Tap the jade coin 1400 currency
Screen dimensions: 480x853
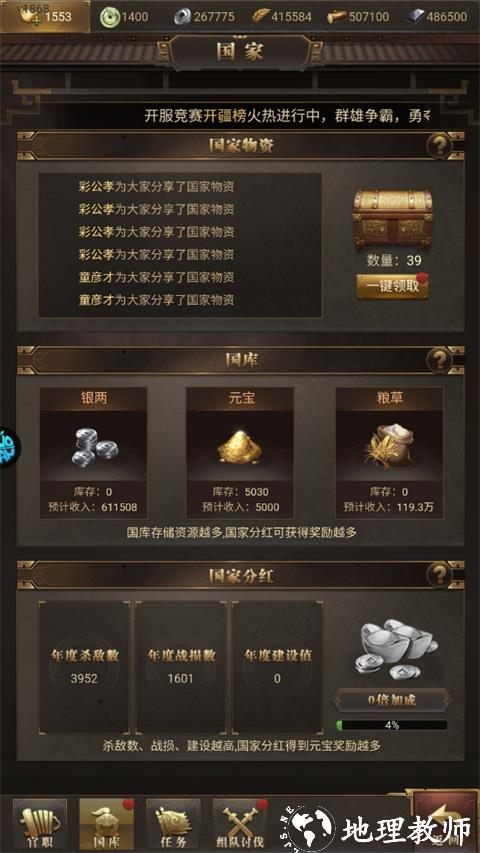pyautogui.click(x=125, y=17)
